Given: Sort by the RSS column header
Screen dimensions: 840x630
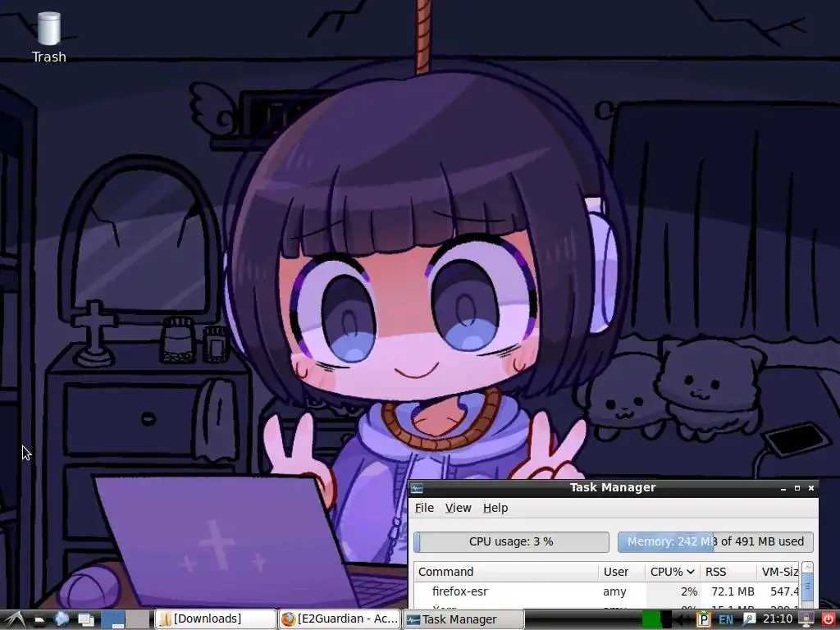Looking at the screenshot, I should (x=728, y=572).
